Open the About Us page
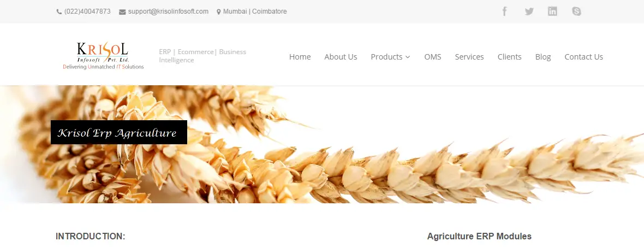Screen dimensions: 644x247 (x=341, y=57)
